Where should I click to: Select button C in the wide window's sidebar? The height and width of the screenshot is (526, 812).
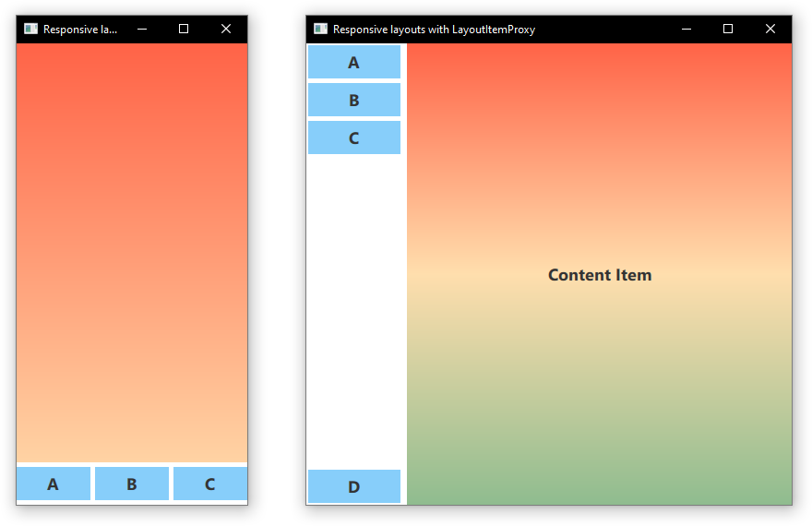[x=354, y=138]
